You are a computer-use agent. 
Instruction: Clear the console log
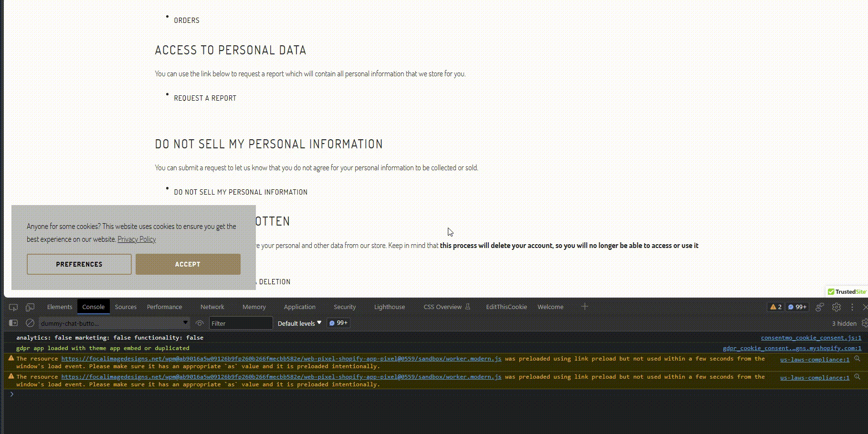point(30,323)
